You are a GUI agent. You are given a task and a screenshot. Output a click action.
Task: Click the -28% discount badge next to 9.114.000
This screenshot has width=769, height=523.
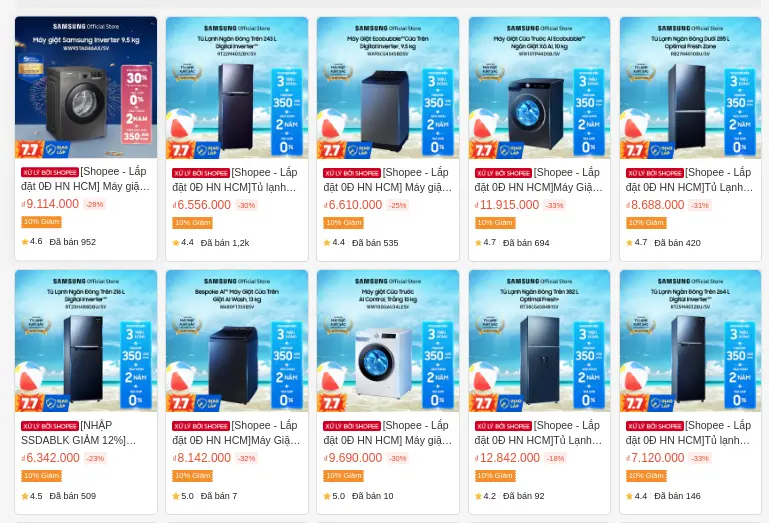94,205
